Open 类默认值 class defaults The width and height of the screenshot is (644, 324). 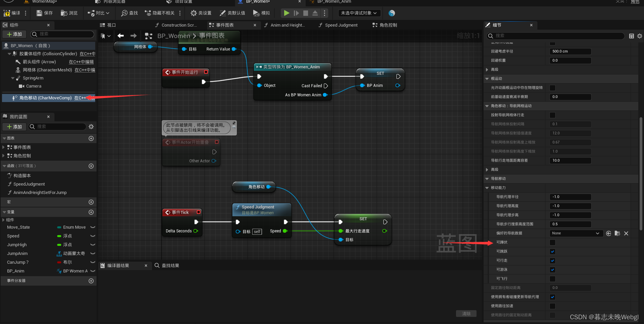tap(232, 13)
